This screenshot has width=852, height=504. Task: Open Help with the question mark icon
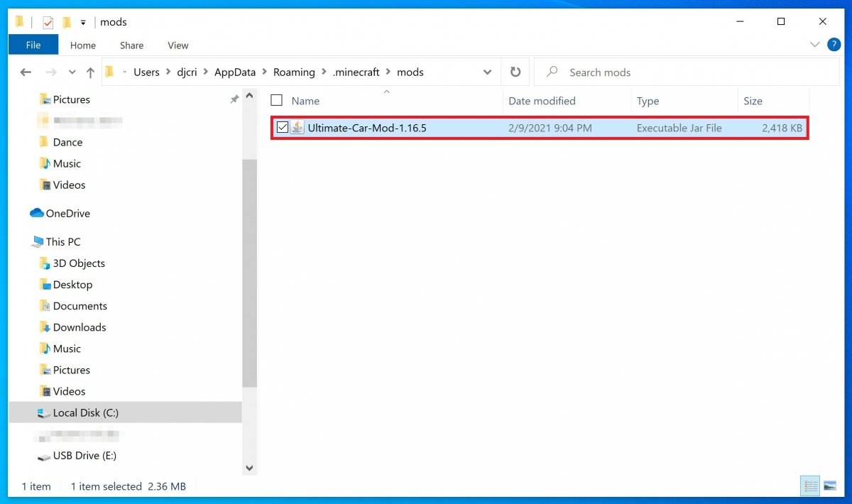(834, 44)
